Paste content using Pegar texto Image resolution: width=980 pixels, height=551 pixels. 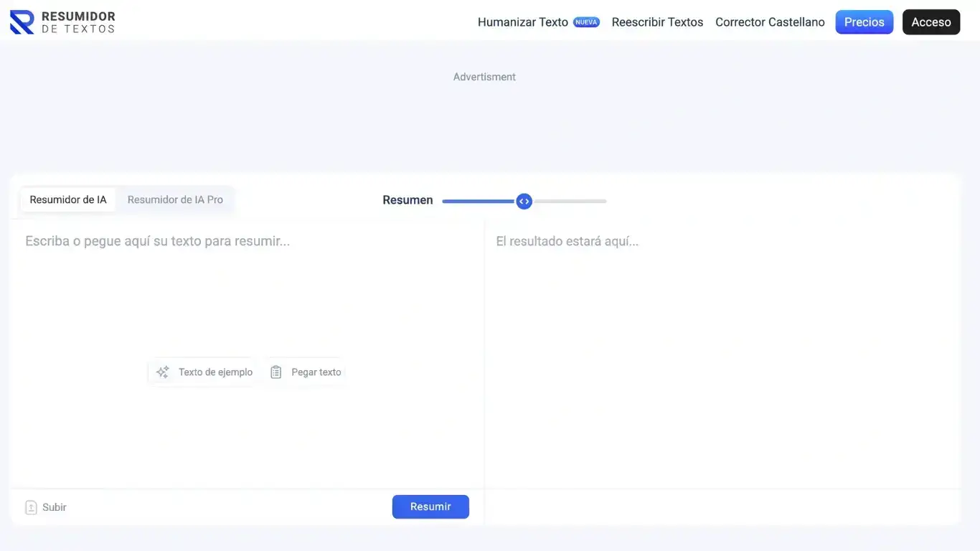point(316,372)
